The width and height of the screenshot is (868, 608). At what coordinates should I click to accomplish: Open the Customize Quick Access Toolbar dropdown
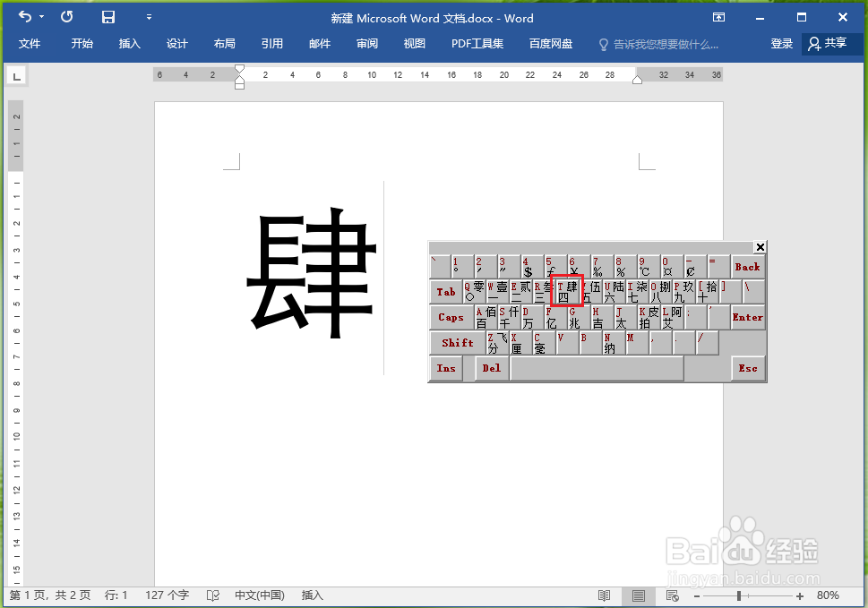point(149,16)
